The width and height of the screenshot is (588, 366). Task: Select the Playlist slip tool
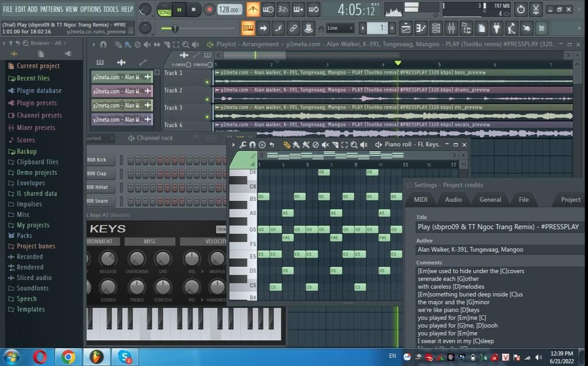click(x=157, y=45)
